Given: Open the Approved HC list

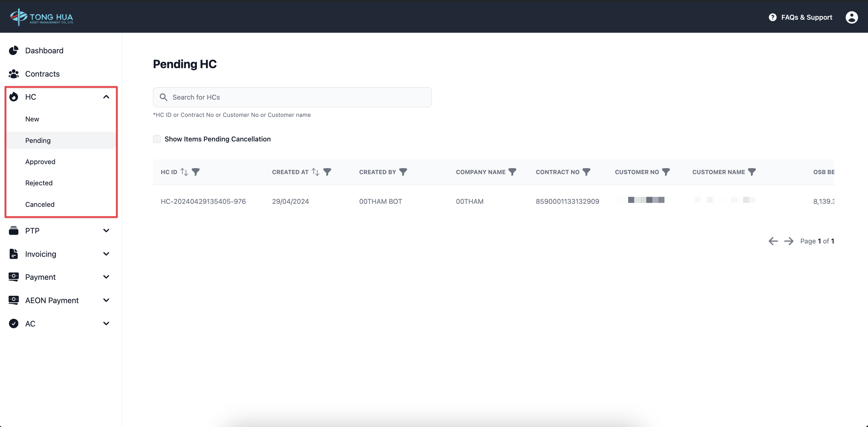Looking at the screenshot, I should coord(40,162).
